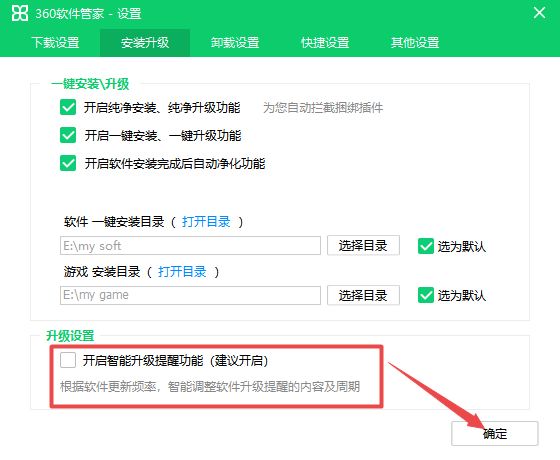Select the 安装升级 tab
The width and height of the screenshot is (560, 460).
[145, 43]
